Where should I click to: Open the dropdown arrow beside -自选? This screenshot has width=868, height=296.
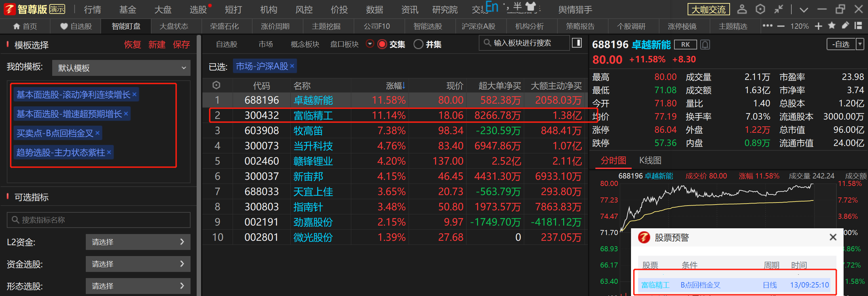(860, 44)
